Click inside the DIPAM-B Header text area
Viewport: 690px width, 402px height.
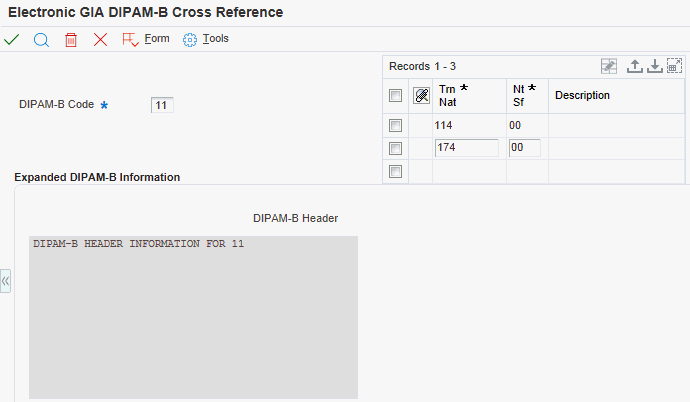coord(193,318)
